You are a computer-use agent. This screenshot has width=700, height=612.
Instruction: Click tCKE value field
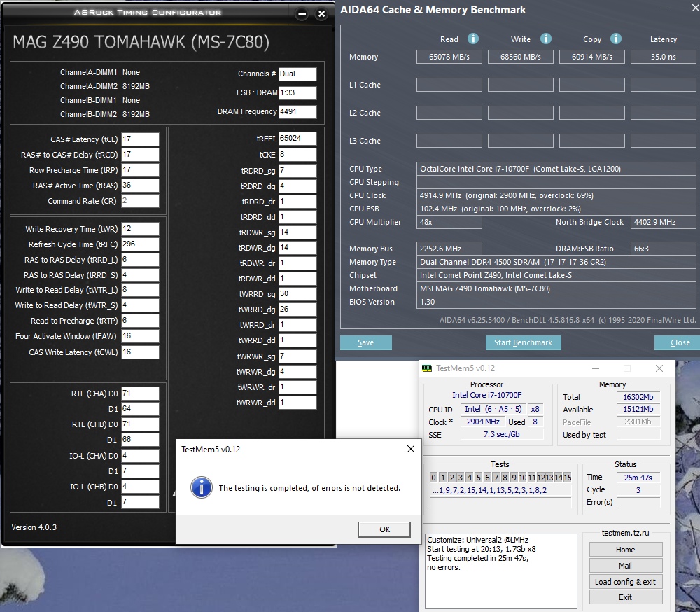pyautogui.click(x=297, y=155)
